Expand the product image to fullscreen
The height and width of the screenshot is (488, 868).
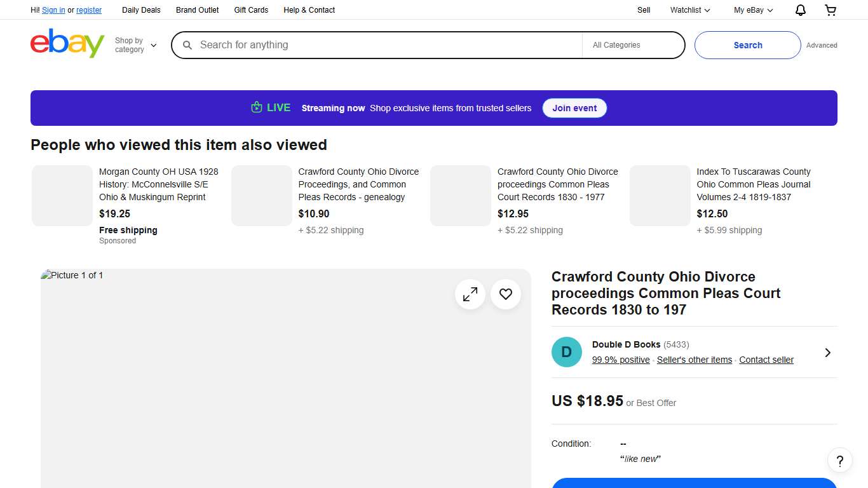click(x=470, y=294)
